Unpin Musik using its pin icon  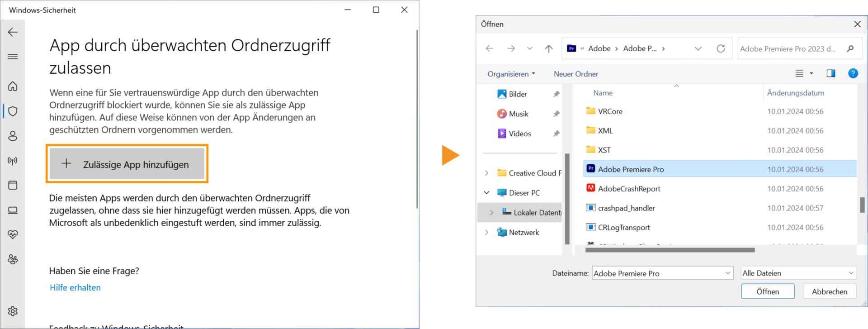pyautogui.click(x=557, y=114)
